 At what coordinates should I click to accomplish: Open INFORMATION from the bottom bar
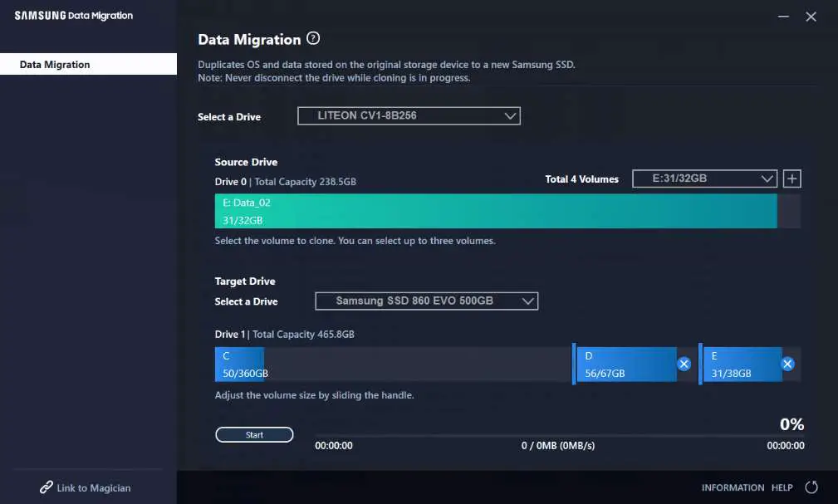pos(733,488)
